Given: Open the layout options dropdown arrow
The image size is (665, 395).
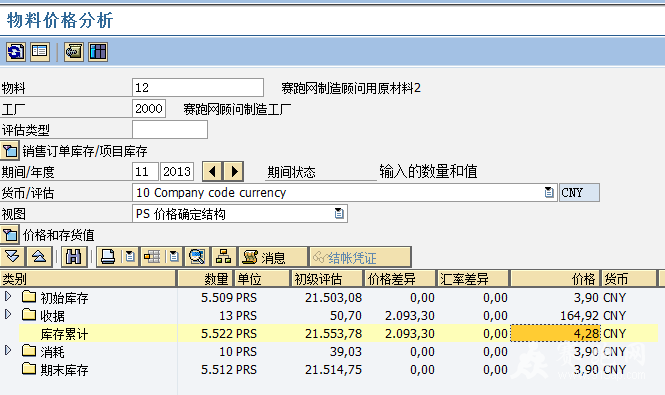Looking at the screenshot, I should 174,257.
